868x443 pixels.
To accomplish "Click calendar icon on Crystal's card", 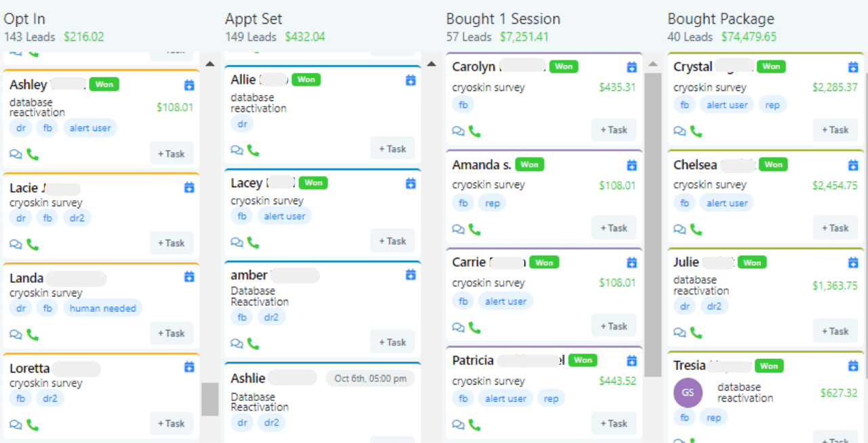I will (x=853, y=66).
